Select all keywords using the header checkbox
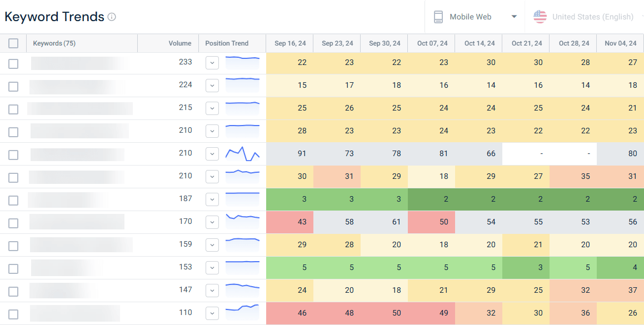644x325 pixels. (x=13, y=43)
